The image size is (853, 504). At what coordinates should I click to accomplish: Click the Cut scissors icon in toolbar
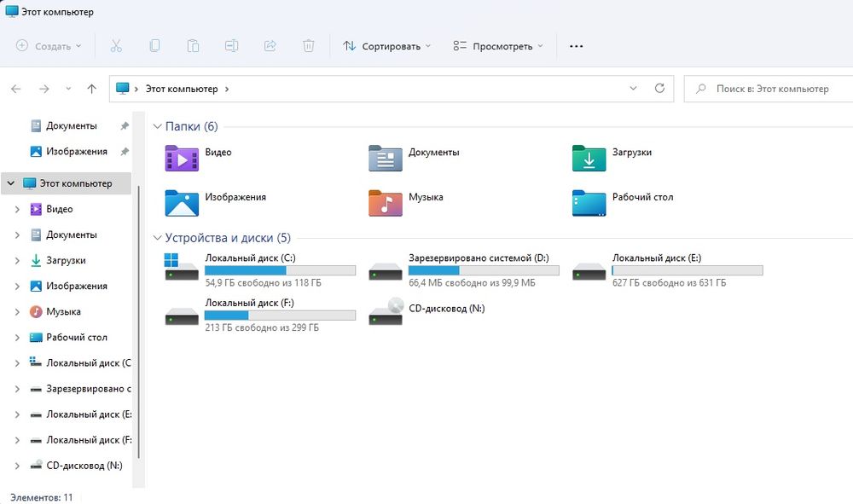coord(116,46)
